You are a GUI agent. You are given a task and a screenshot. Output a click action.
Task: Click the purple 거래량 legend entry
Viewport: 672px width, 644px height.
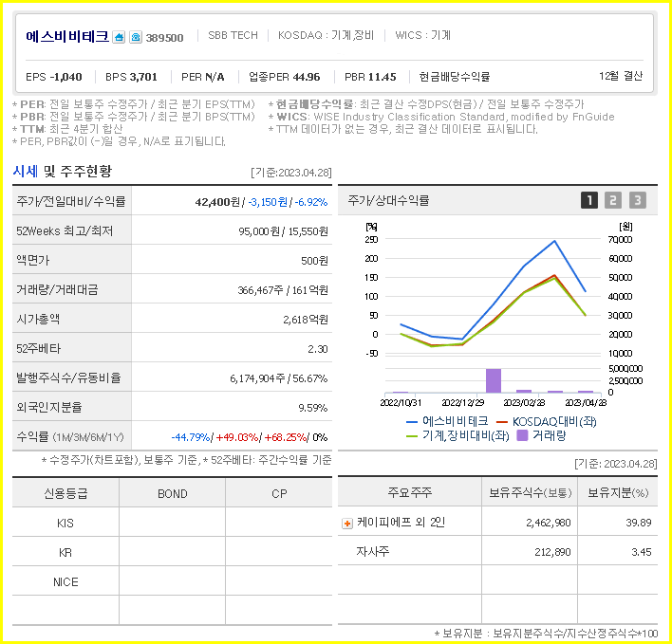541,436
